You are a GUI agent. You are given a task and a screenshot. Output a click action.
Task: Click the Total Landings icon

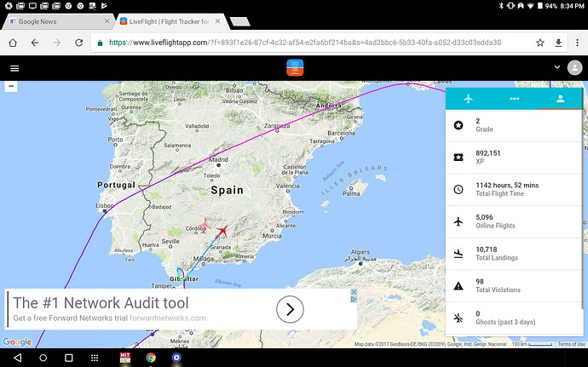click(458, 254)
